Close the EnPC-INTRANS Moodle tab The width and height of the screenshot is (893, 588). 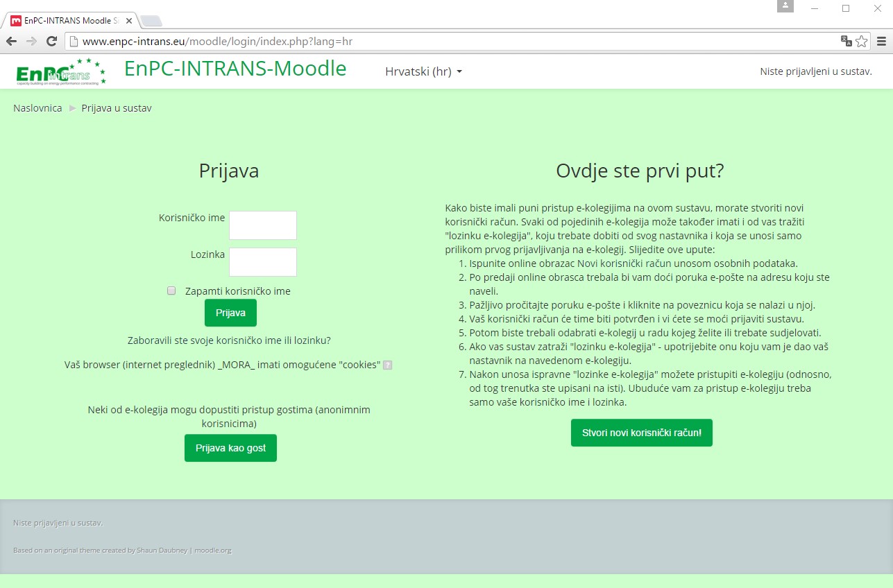[x=129, y=21]
